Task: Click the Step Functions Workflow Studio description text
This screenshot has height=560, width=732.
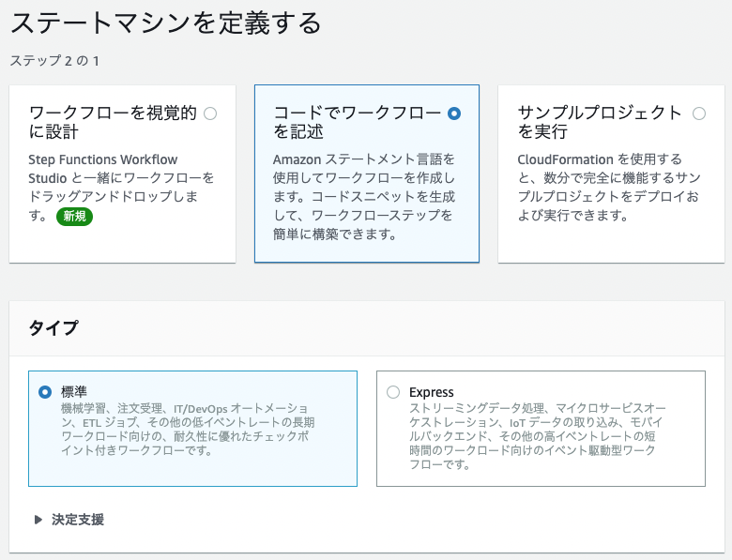Action: [121, 188]
